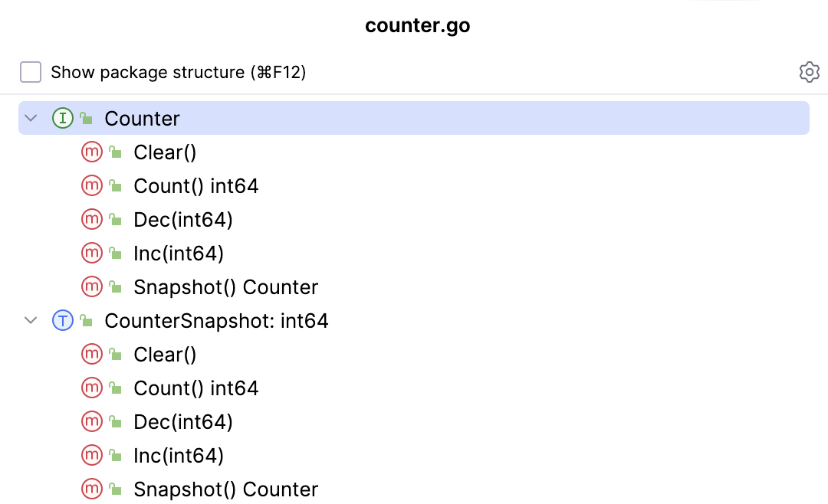
Task: Click the method icon beside Count() under CounterSnapshot
Action: click(x=91, y=388)
